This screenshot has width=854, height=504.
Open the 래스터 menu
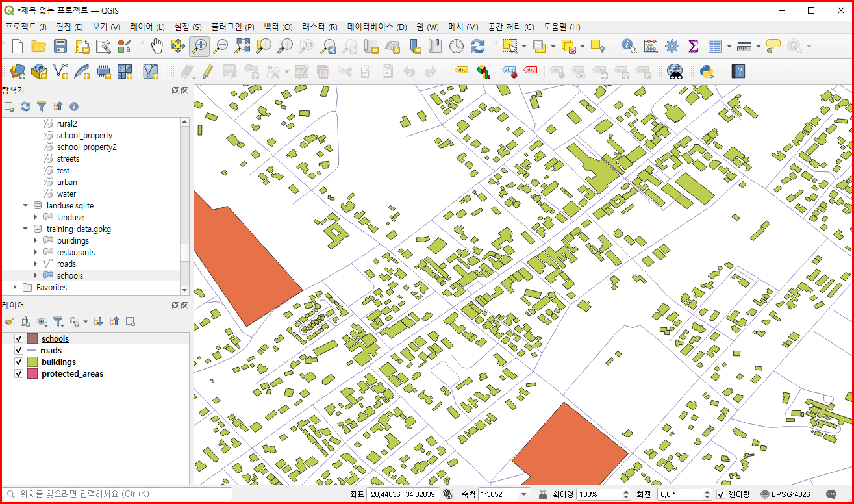320,27
